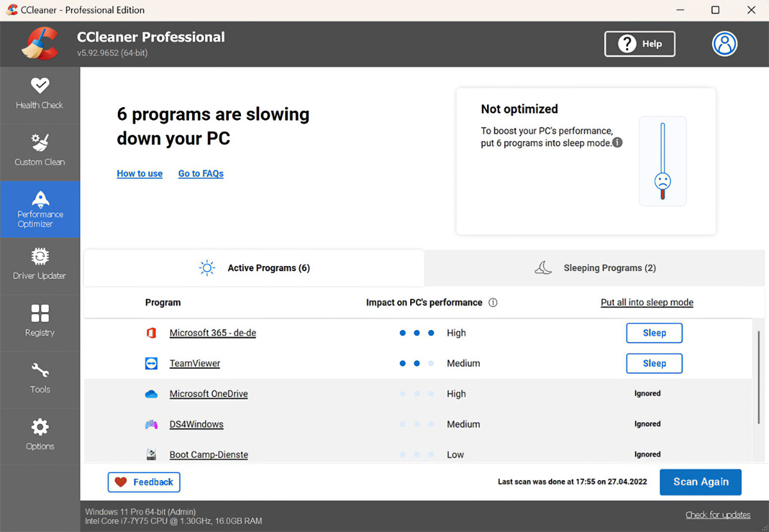The image size is (769, 532).
Task: Open the Health Check panel
Action: pos(40,94)
